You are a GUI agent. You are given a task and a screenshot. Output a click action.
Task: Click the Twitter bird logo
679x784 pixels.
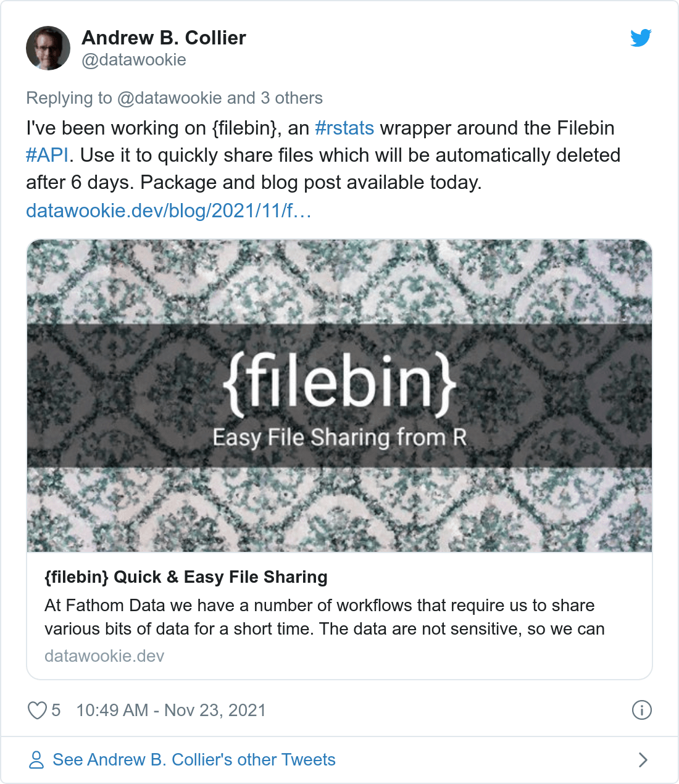[x=641, y=38]
